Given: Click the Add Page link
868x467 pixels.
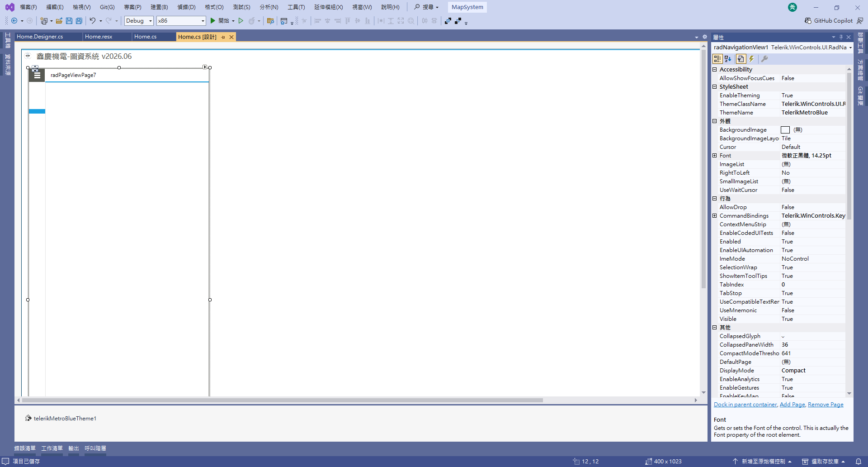Looking at the screenshot, I should point(792,405).
